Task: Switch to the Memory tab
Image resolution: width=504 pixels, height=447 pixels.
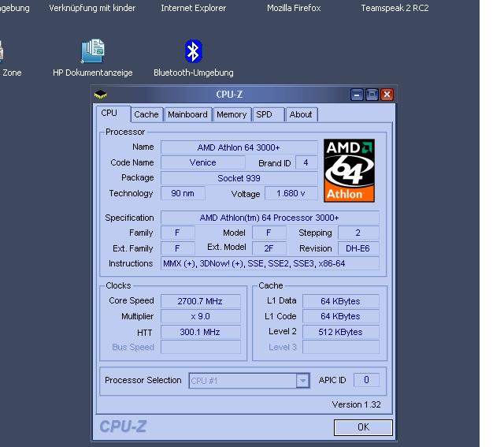Action: pos(232,114)
